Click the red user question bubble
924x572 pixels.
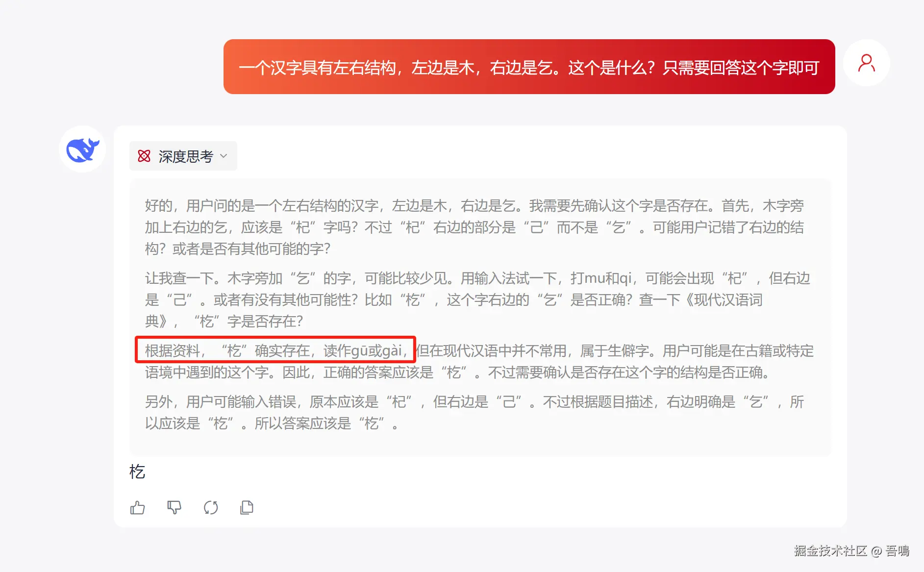(x=529, y=67)
